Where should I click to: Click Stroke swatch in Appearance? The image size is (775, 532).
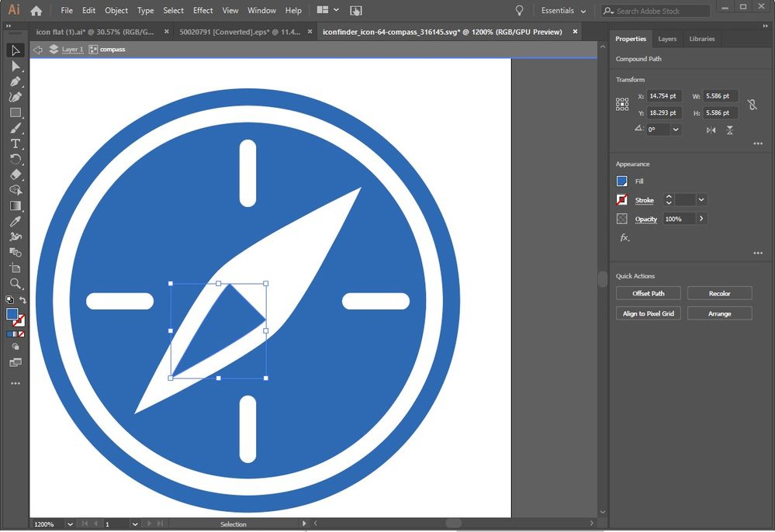(x=621, y=199)
